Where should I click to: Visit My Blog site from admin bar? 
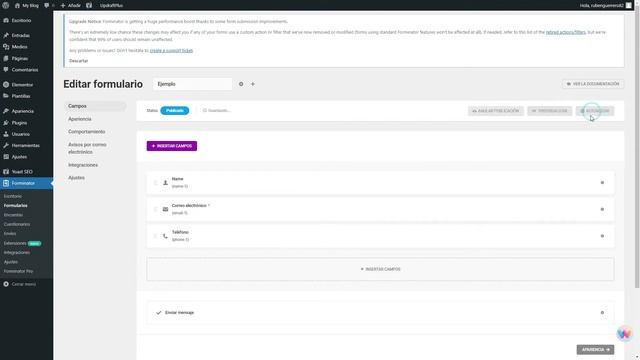point(27,5)
